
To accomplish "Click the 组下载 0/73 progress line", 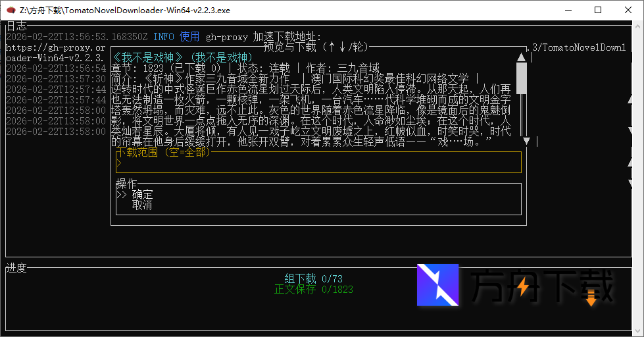I will coord(313,279).
